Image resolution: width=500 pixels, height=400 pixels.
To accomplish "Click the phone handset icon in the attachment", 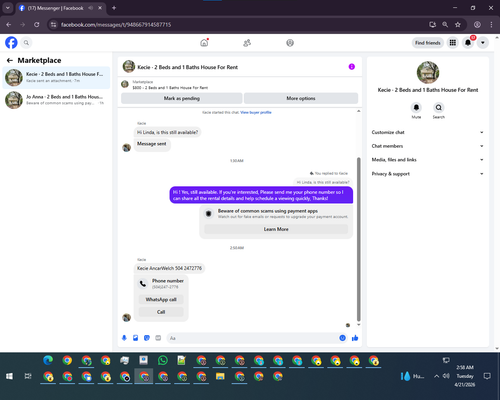I will click(x=143, y=284).
